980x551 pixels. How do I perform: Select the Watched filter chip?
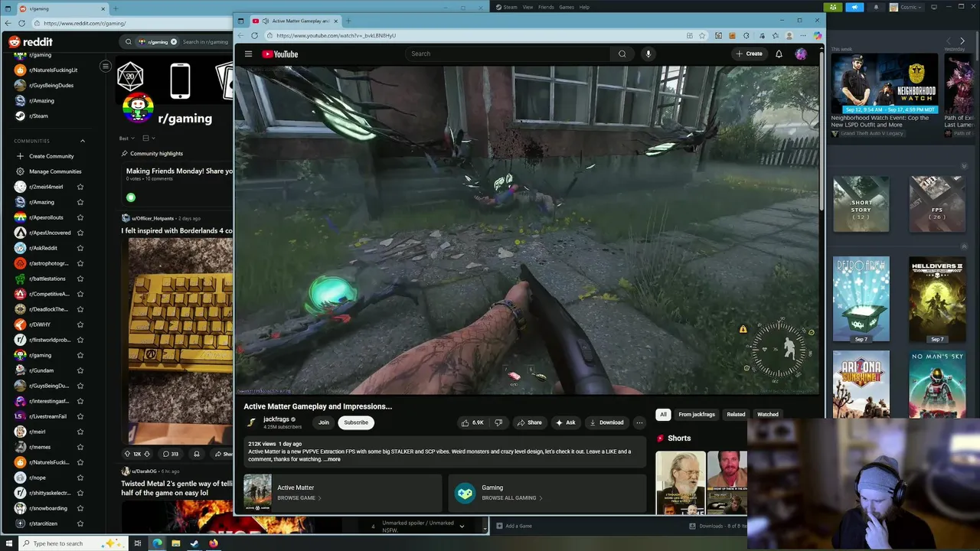coord(768,415)
